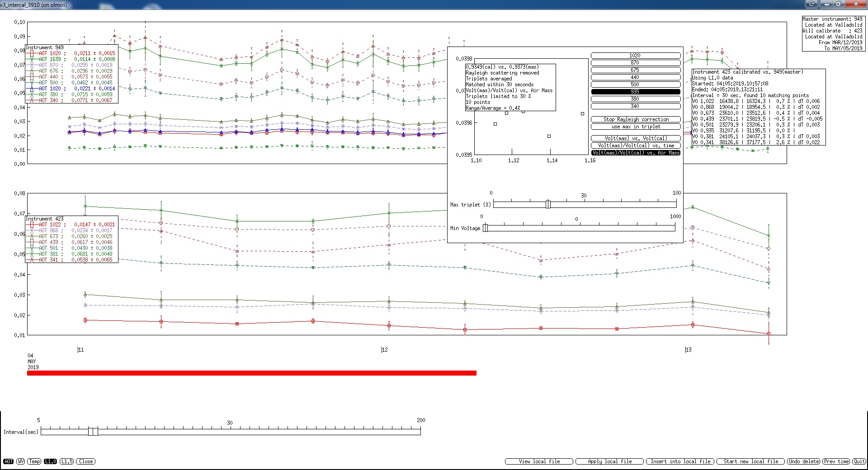Click legend entry AOT 381 for instrument 423

(71, 254)
